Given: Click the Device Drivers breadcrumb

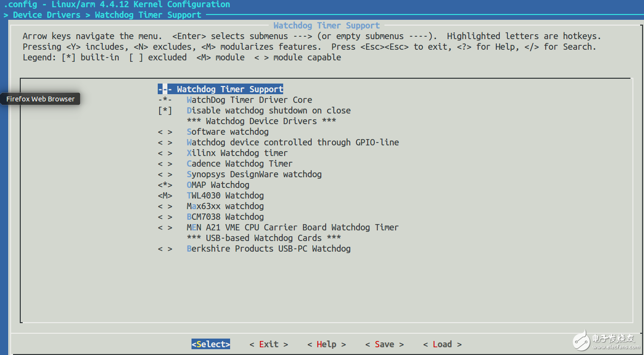Looking at the screenshot, I should (x=47, y=15).
